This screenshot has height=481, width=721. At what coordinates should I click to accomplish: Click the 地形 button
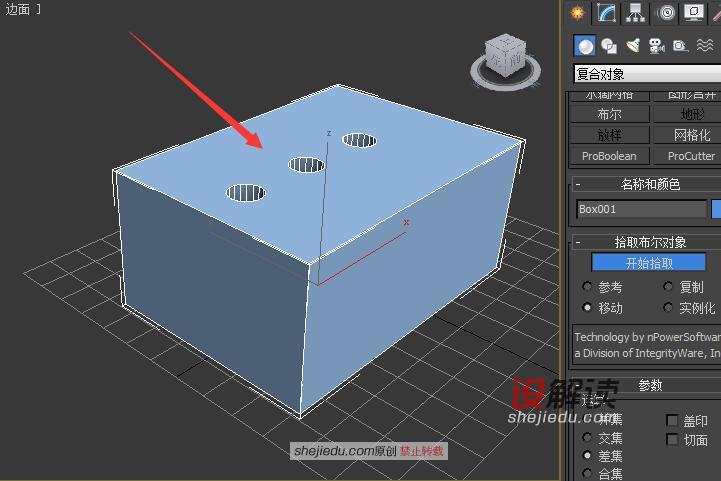pos(687,114)
